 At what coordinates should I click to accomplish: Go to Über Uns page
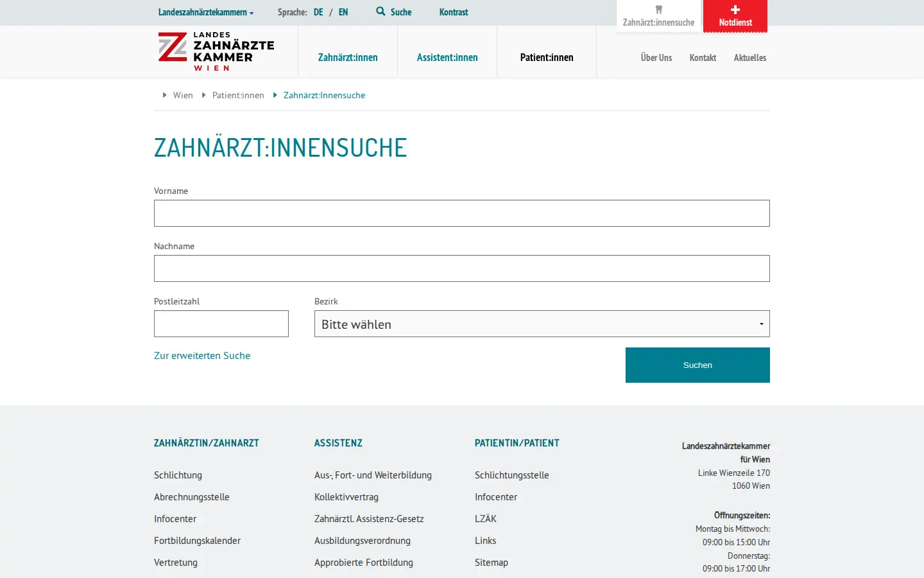tap(656, 58)
